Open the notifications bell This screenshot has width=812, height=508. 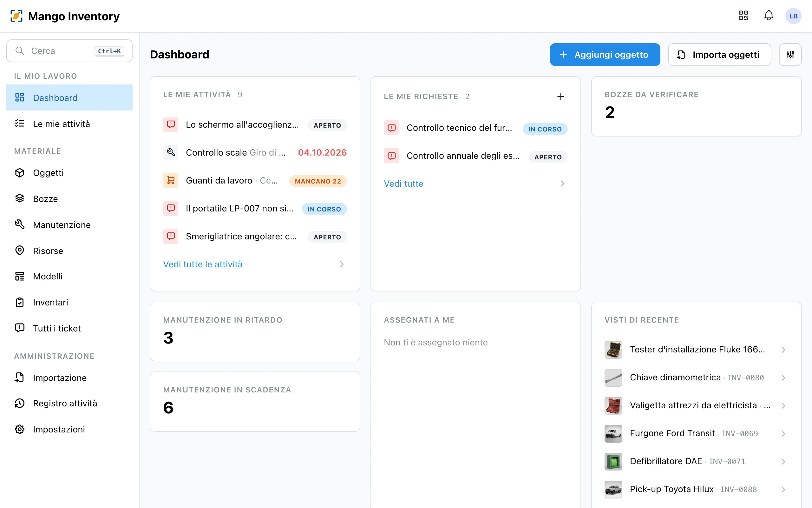pos(769,16)
